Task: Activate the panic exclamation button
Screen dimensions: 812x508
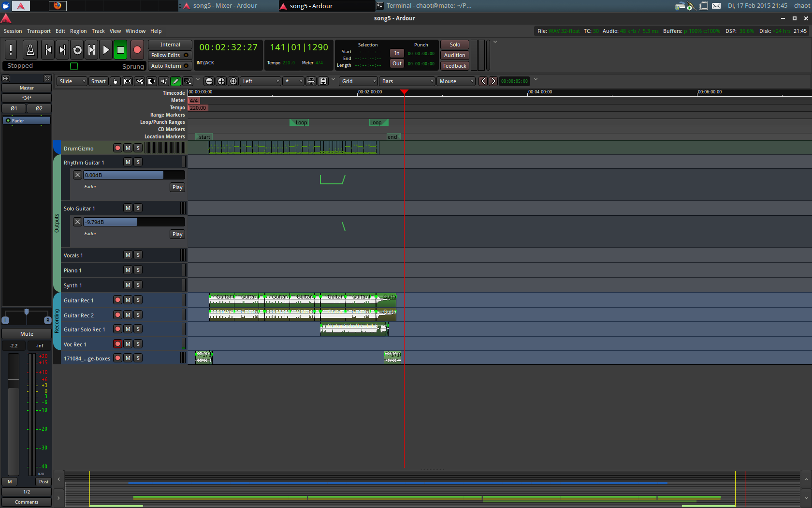Action: point(11,50)
